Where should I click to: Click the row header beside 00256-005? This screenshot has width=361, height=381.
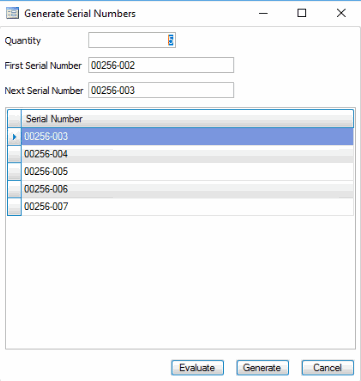click(x=14, y=172)
